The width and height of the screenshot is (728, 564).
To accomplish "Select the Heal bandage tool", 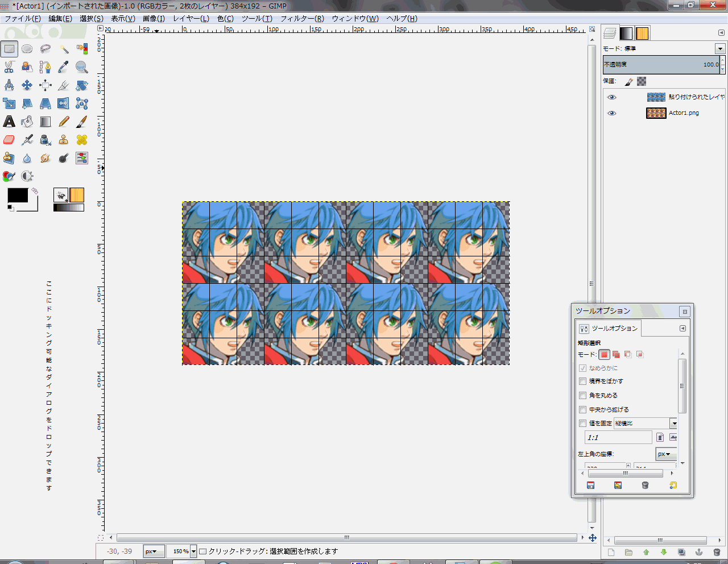I will [x=82, y=140].
